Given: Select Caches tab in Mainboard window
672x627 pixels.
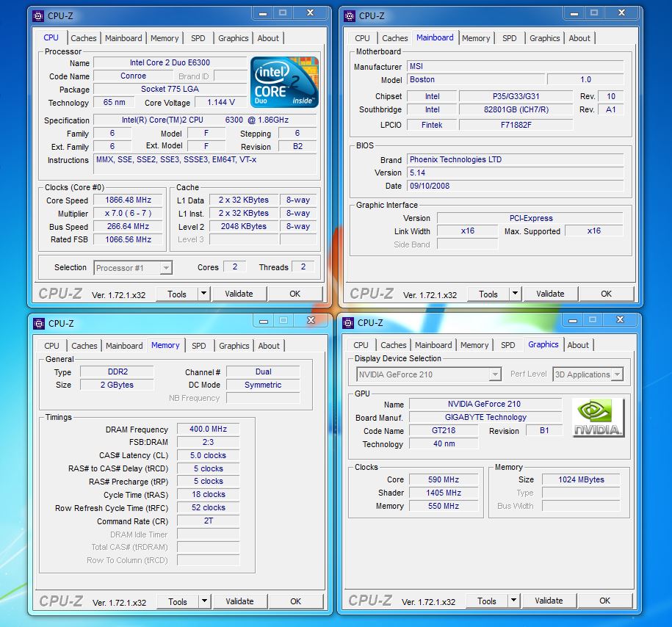Looking at the screenshot, I should pyautogui.click(x=394, y=38).
